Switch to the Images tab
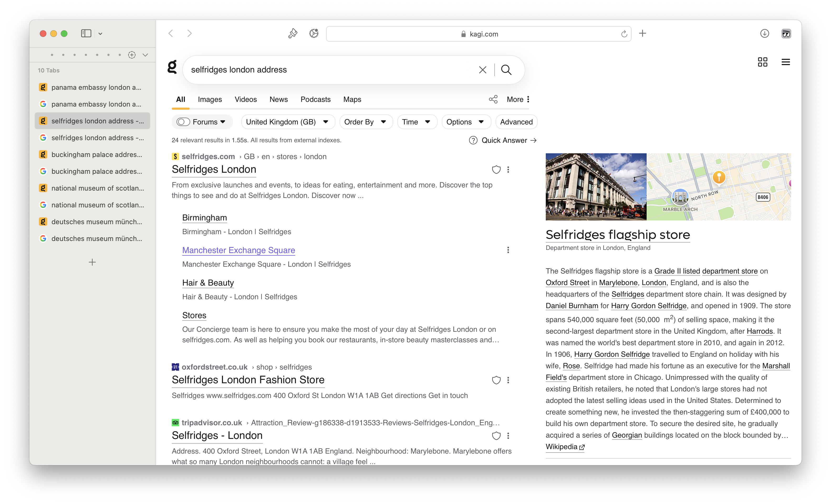831x504 pixels. coord(210,99)
